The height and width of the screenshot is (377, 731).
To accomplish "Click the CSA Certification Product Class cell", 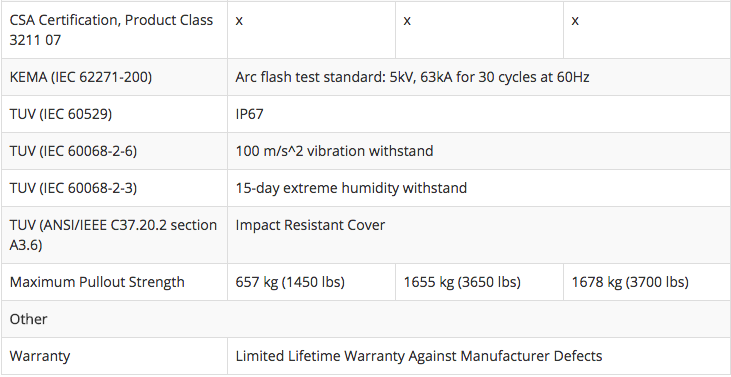I will [114, 30].
